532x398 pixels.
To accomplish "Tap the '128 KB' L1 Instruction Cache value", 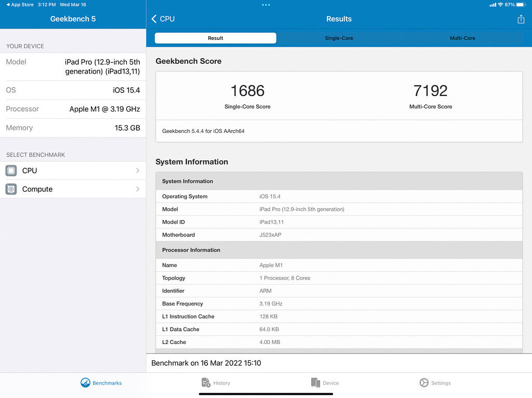I will pyautogui.click(x=269, y=317).
